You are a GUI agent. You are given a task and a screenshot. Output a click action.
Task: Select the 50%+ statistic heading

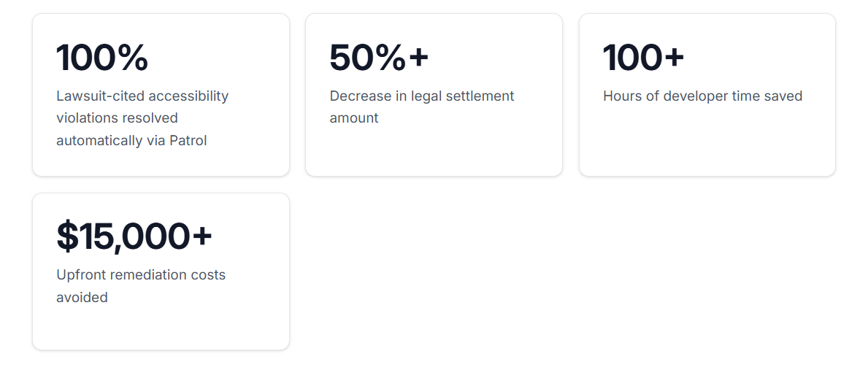(x=379, y=58)
